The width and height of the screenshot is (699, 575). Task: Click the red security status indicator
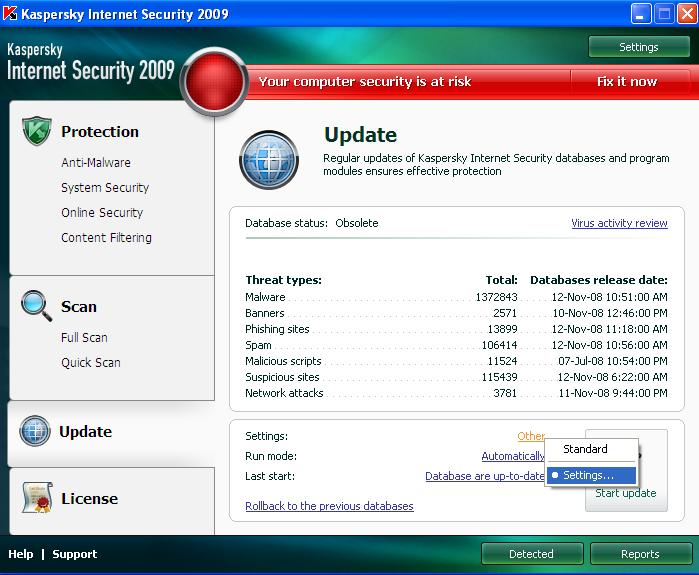coord(214,82)
